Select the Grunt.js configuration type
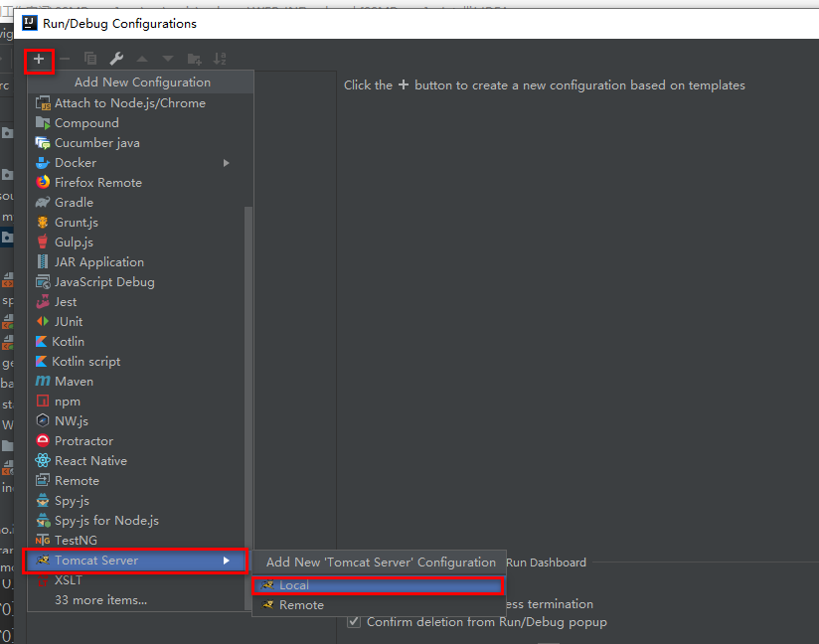The image size is (819, 644). tap(137, 223)
